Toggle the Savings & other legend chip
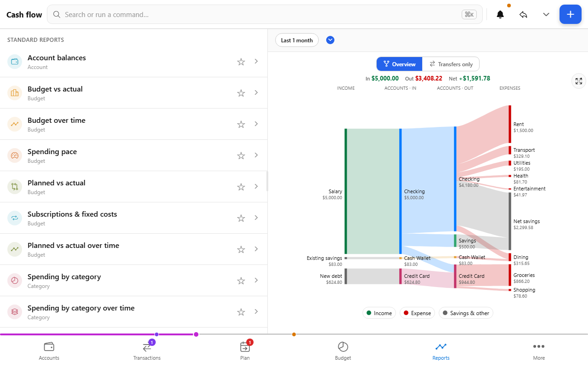The image size is (588, 368). pos(466,313)
